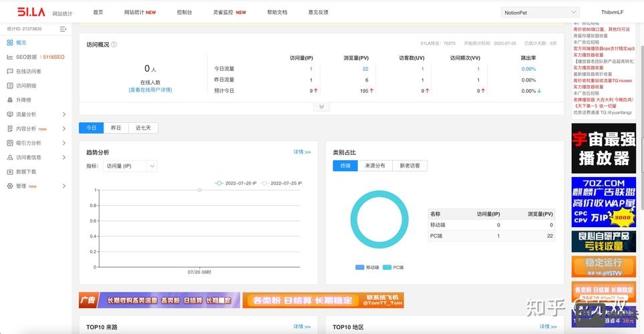
Task: Open SEO数据 chart icon in sidebar
Action: coord(10,57)
